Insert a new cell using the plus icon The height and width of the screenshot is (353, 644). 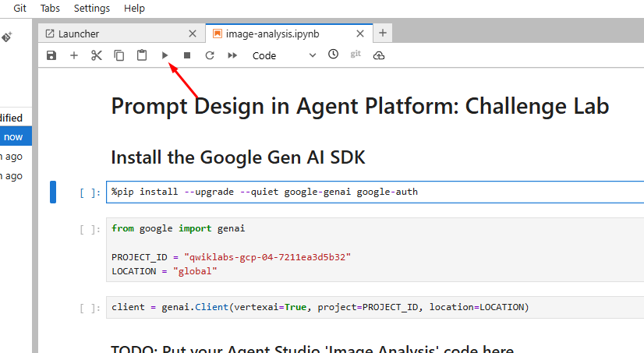[74, 55]
